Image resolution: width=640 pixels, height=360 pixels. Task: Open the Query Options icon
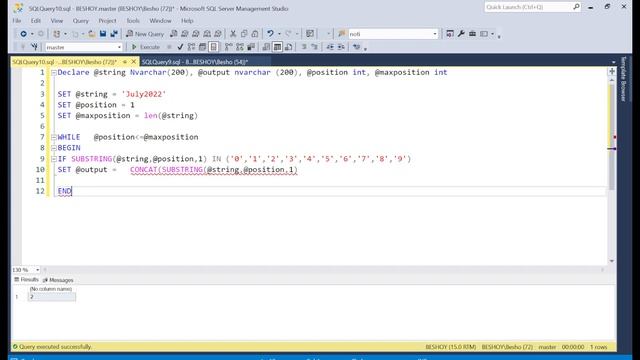click(x=202, y=47)
